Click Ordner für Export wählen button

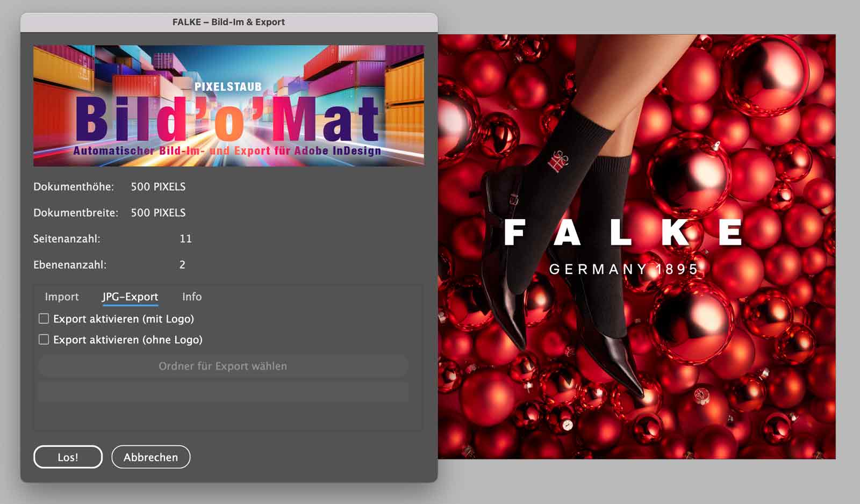(x=223, y=366)
